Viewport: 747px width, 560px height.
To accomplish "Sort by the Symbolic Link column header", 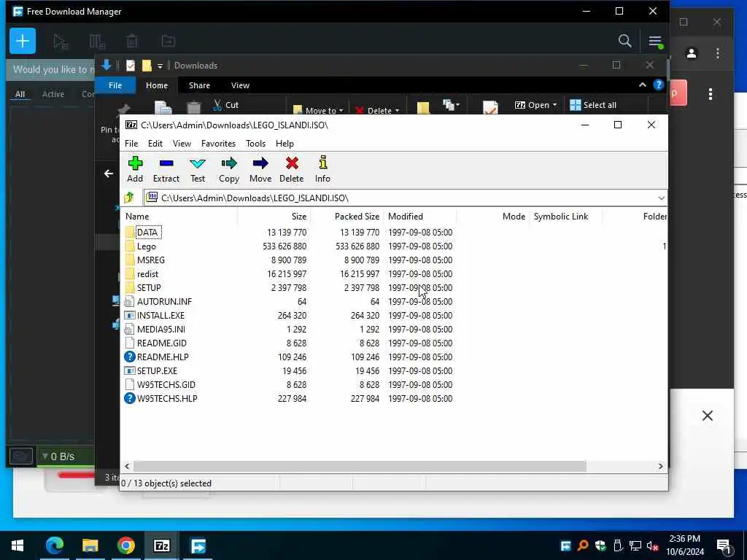I will point(565,216).
